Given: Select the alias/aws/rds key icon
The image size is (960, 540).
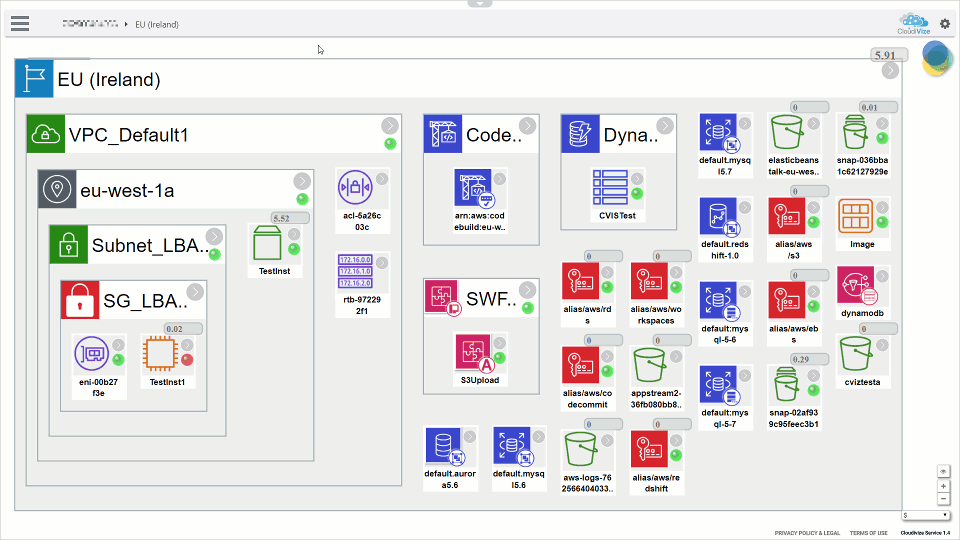Looking at the screenshot, I should 580,282.
